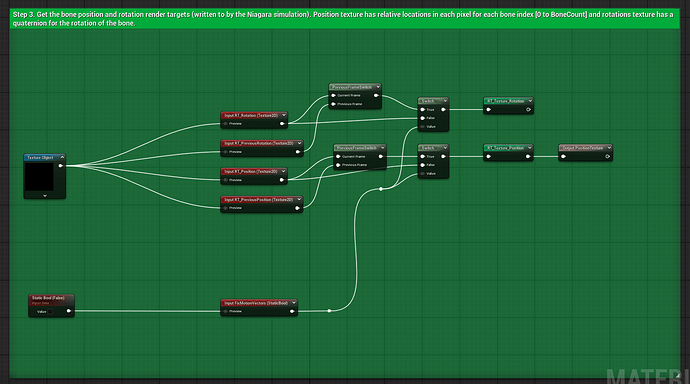Click the Output PositionTexture node input pin
The width and height of the screenshot is (690, 384).
coord(564,157)
